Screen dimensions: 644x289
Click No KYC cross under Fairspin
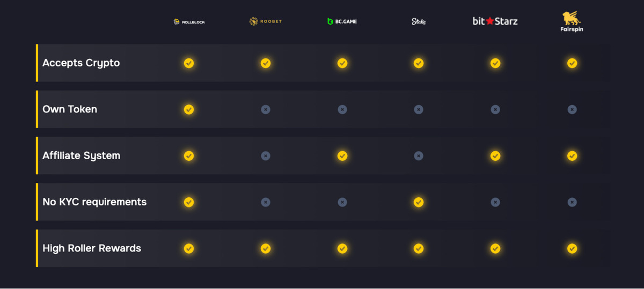tap(572, 202)
